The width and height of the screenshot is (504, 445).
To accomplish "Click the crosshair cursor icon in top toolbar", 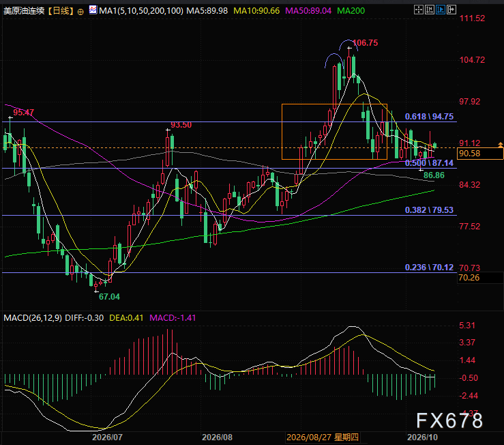I will point(419,10).
